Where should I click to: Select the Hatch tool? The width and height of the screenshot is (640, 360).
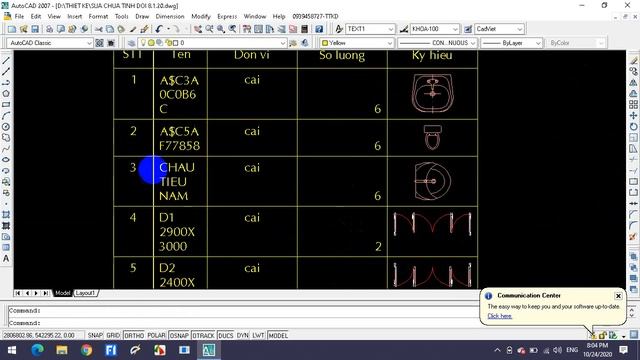[x=6, y=215]
